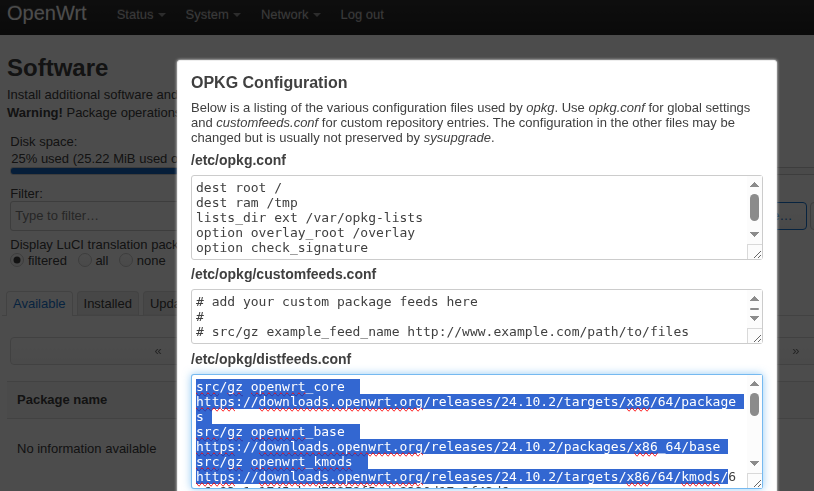This screenshot has width=814, height=491.
Task: Click the '/etc/opkg/customfeeds.conf' label
Action: tap(283, 274)
